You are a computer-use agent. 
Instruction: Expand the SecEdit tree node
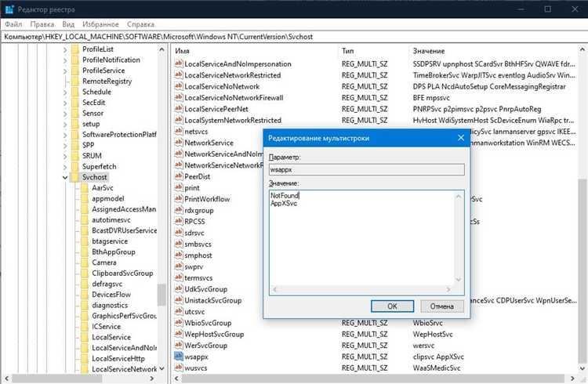point(65,103)
